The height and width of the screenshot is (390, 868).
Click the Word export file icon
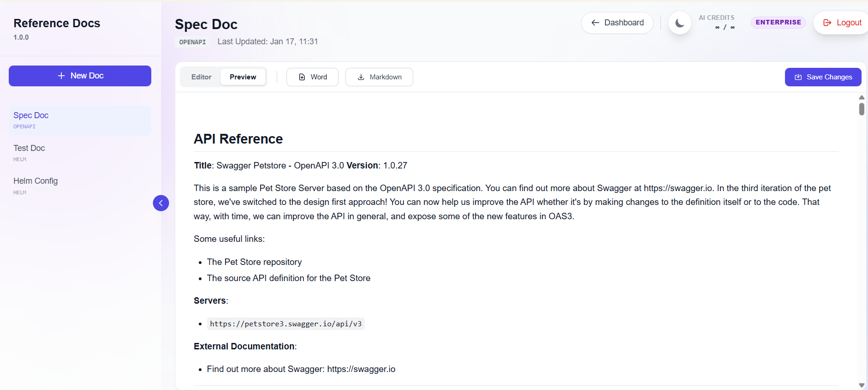tap(302, 77)
